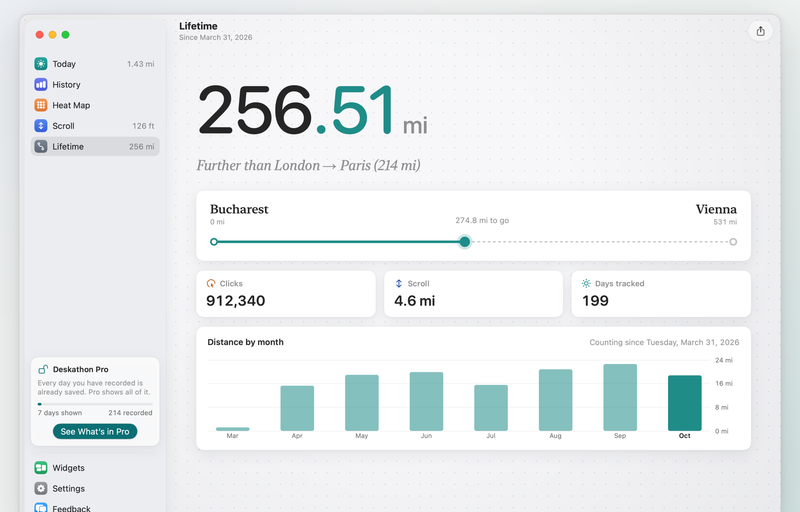Click the Pro days-recorded progress bar
Image resolution: width=800 pixels, height=512 pixels.
pos(95,404)
